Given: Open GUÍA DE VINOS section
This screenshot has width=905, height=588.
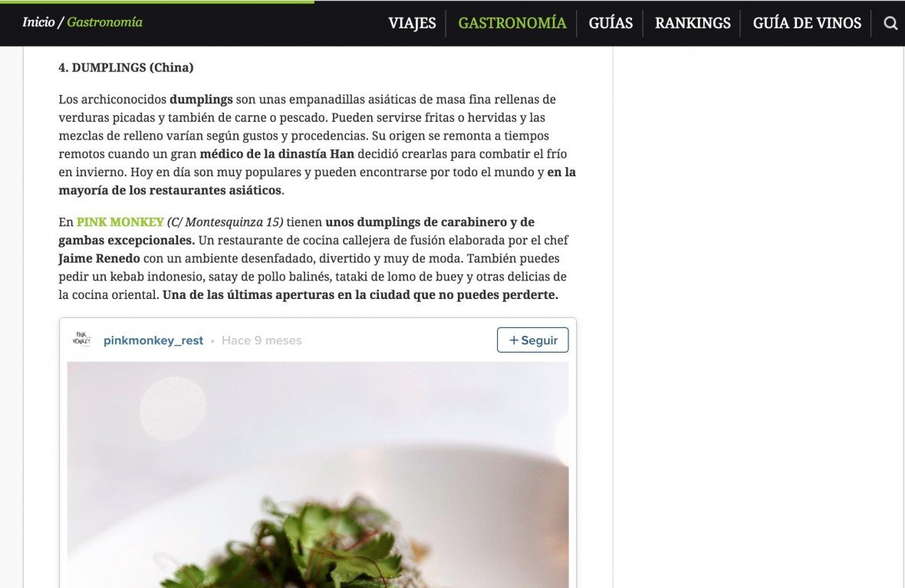Looking at the screenshot, I should pyautogui.click(x=807, y=23).
